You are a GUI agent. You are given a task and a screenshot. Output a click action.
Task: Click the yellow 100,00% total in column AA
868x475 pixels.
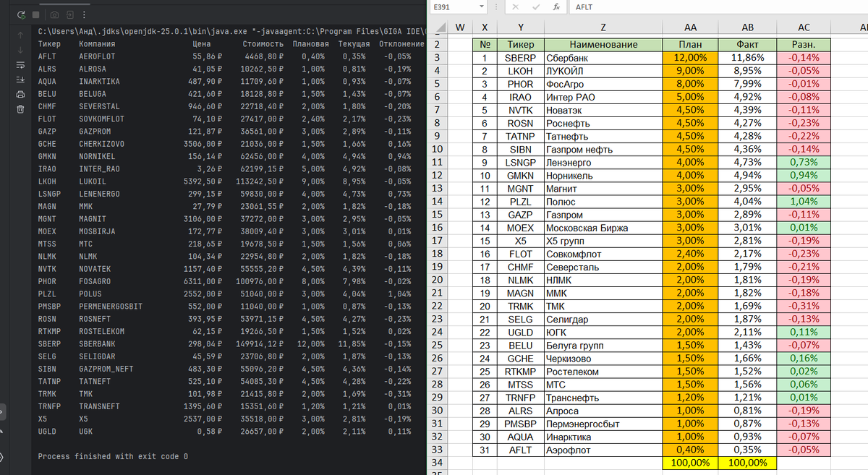click(691, 463)
